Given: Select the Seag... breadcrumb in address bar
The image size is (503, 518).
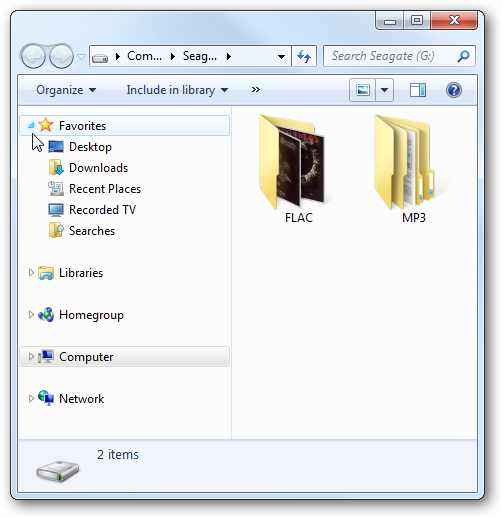Looking at the screenshot, I should [x=200, y=56].
